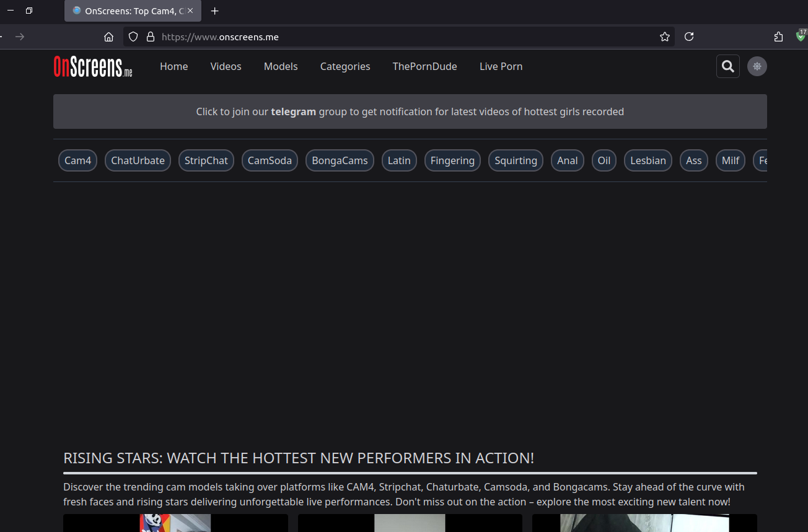The height and width of the screenshot is (532, 808).
Task: Open the tracking protection shield icon
Action: pos(133,37)
